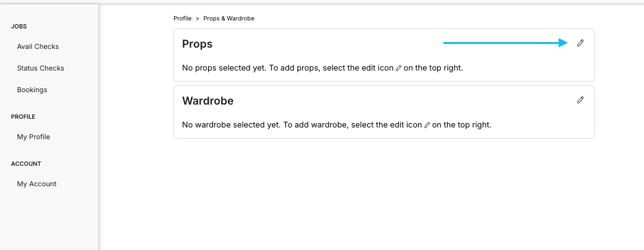Open Avail Checks in the sidebar
The image size is (644, 250).
38,46
